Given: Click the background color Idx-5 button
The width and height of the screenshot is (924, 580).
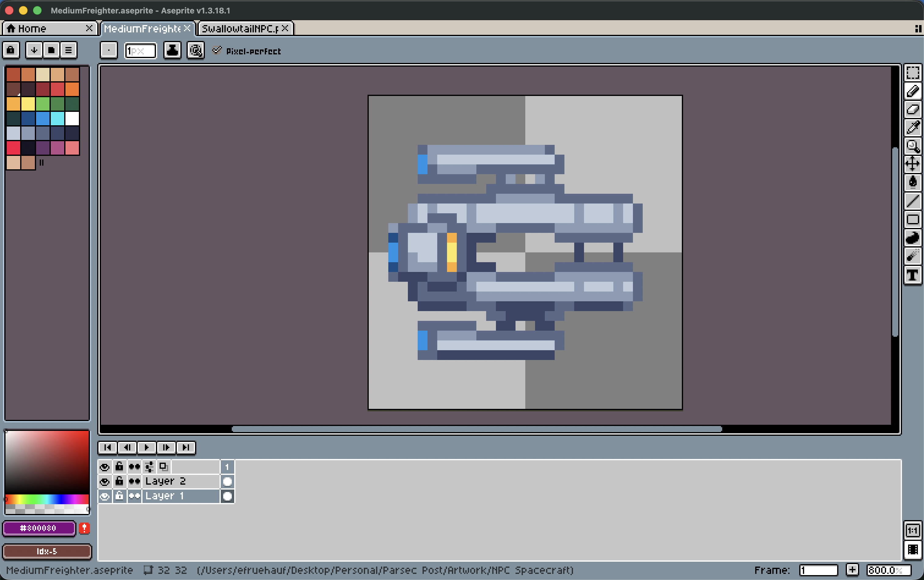Looking at the screenshot, I should point(47,551).
